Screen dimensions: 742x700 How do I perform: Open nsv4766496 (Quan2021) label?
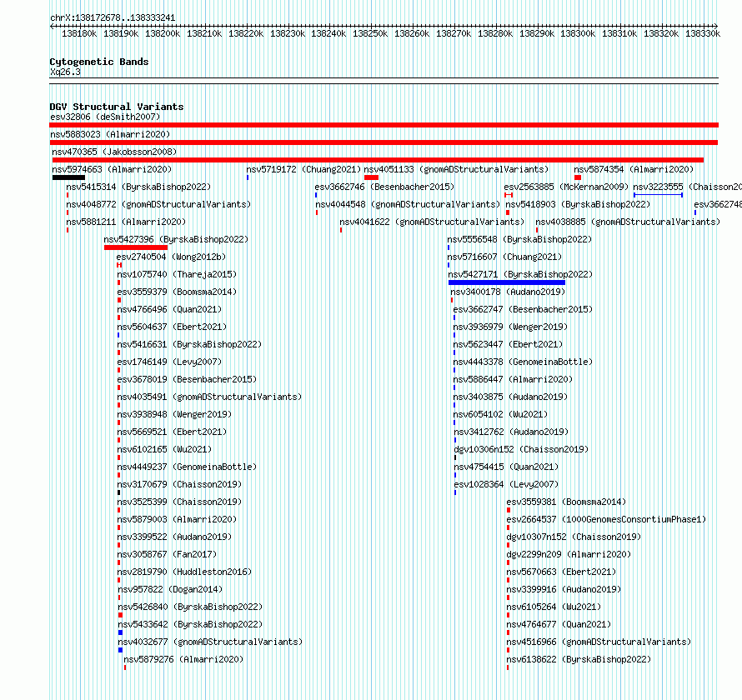click(169, 309)
